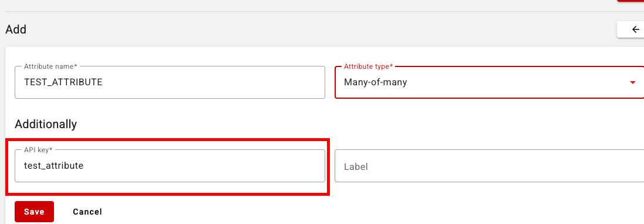Open the Attribute type dropdown
Screen dimensions: 644x224
489,82
